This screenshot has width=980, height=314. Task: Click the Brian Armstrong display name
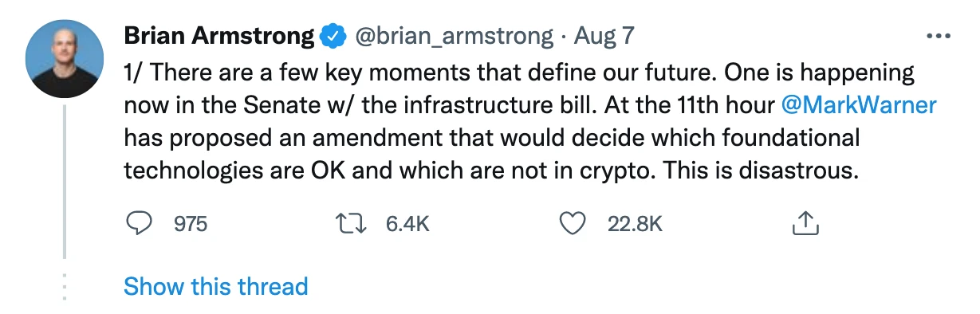(x=219, y=36)
